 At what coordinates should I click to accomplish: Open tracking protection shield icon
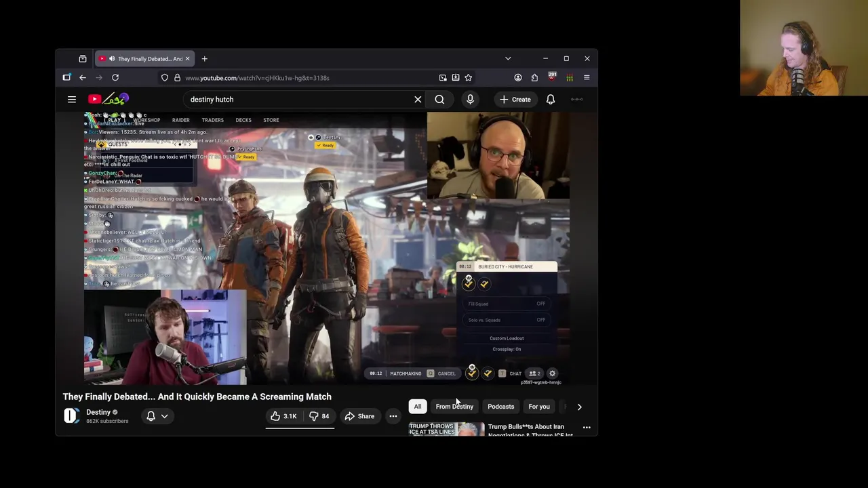click(165, 78)
